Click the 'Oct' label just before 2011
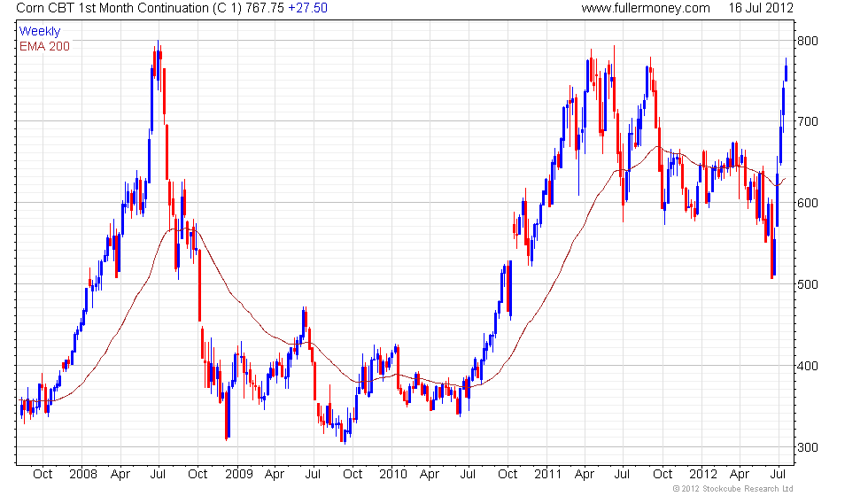Image resolution: width=868 pixels, height=496 pixels. tap(508, 475)
